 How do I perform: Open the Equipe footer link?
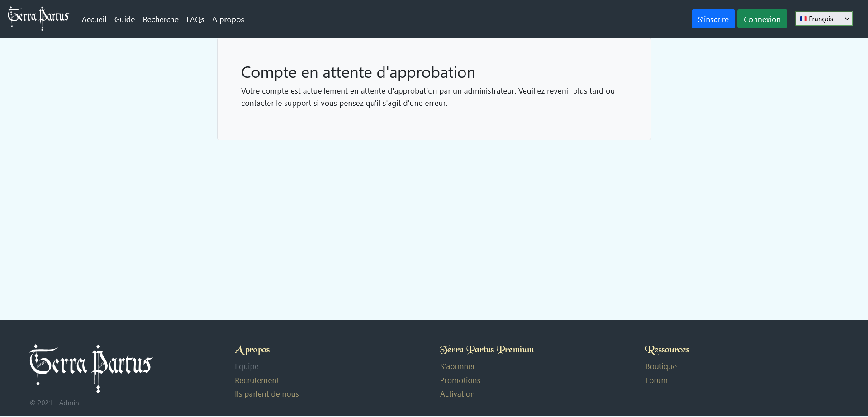click(247, 366)
